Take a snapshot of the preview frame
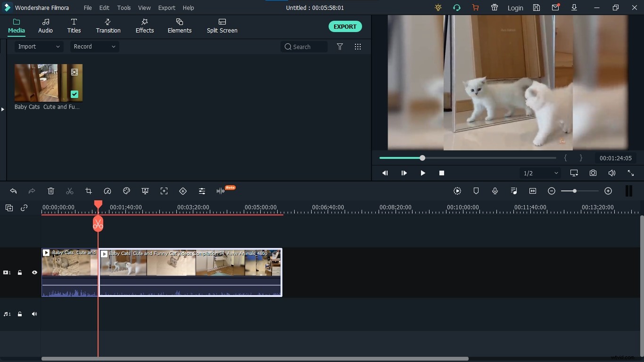Viewport: 644px width, 362px height. coord(593,173)
